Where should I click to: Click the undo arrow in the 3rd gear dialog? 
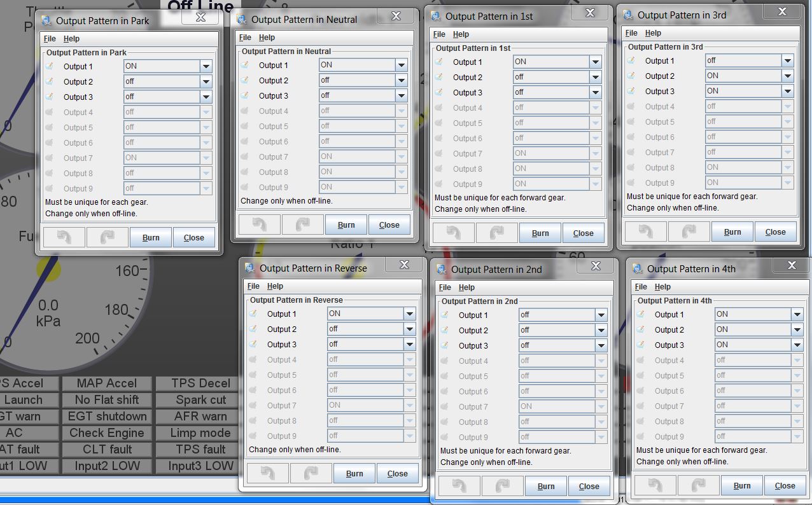[x=645, y=232]
